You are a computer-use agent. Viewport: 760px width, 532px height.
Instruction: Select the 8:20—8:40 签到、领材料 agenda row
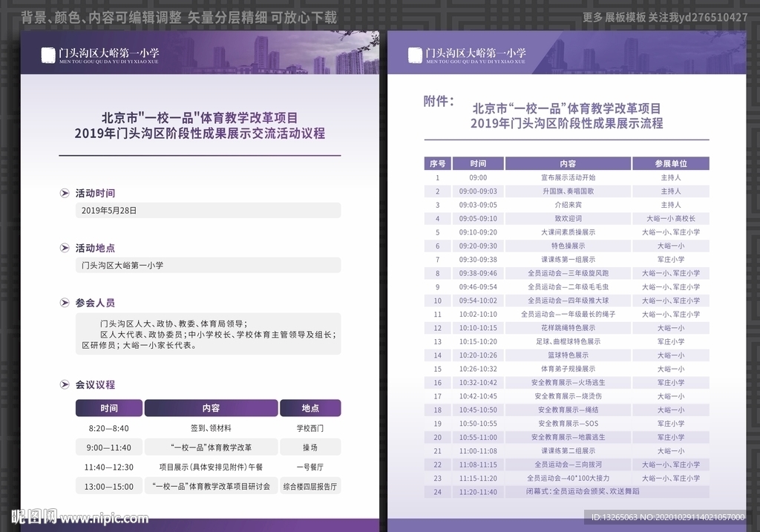point(208,428)
